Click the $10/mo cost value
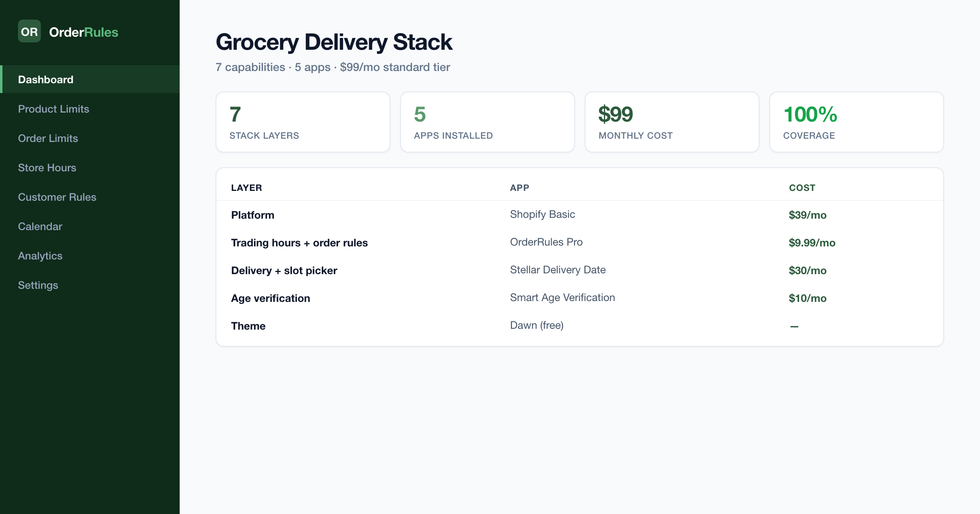 pos(808,298)
